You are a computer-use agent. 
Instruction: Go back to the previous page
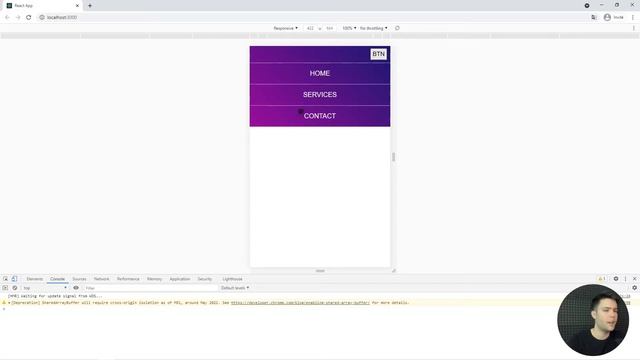coord(7,17)
